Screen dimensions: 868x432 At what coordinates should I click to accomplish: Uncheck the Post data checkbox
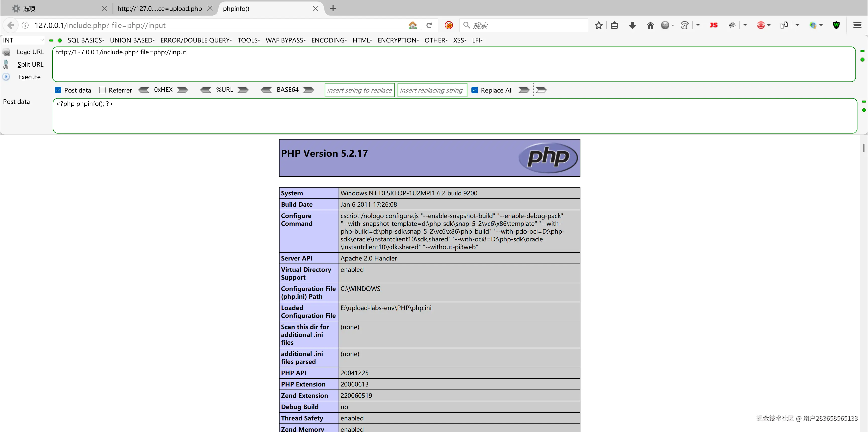pos(58,90)
